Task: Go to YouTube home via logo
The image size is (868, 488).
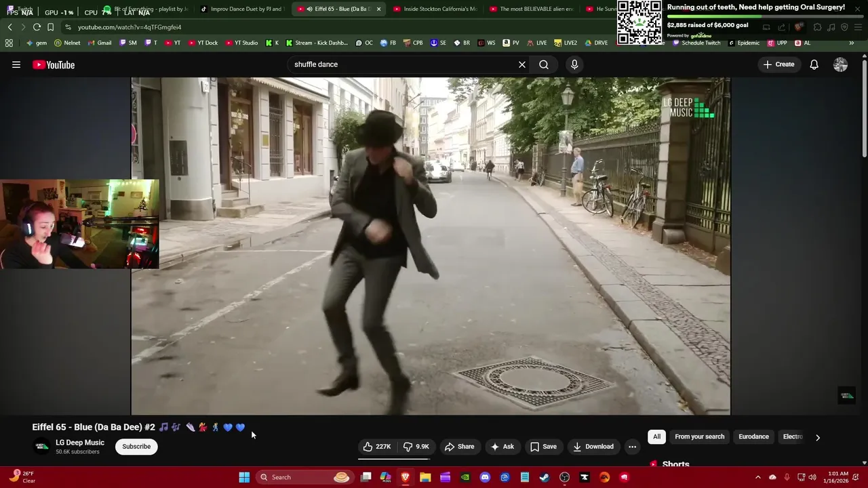Action: point(54,64)
